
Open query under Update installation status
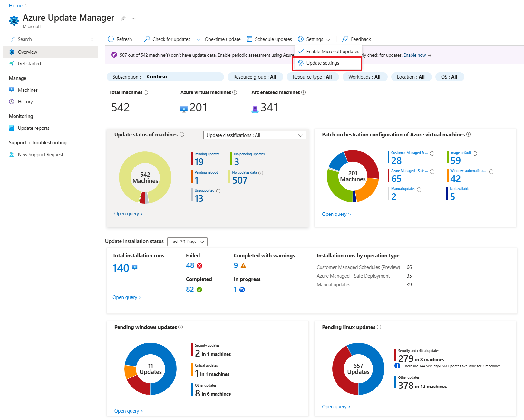(127, 297)
